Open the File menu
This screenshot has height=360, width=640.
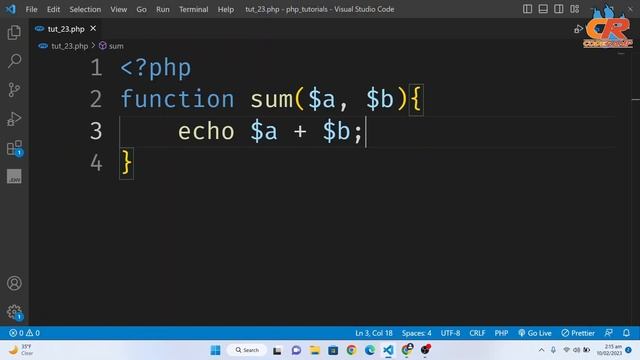pyautogui.click(x=31, y=9)
